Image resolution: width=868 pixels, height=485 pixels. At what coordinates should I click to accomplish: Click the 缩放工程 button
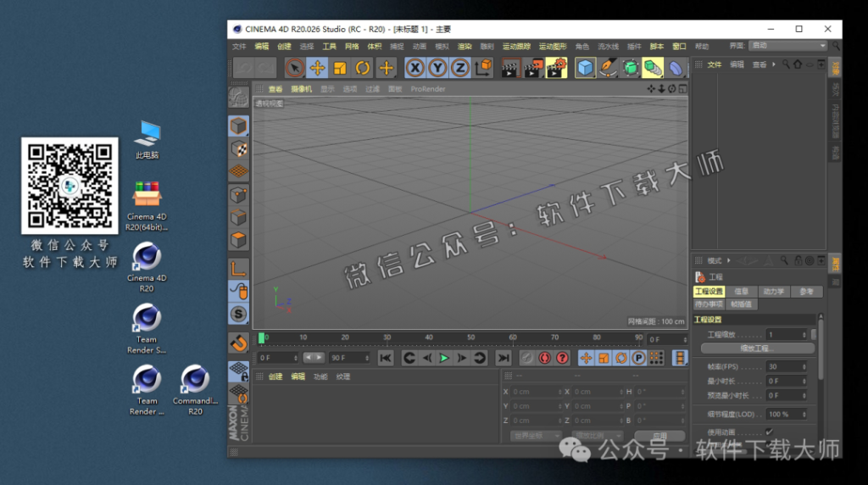(x=757, y=348)
